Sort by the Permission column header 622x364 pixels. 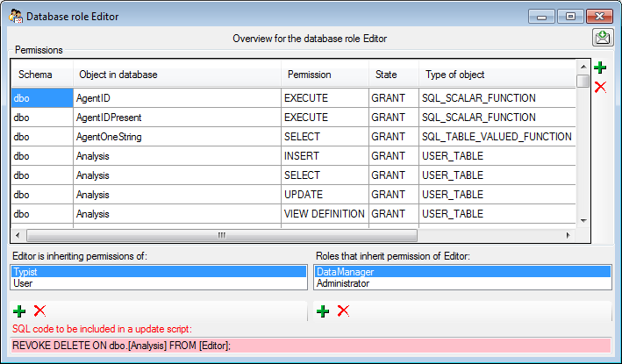tap(324, 75)
